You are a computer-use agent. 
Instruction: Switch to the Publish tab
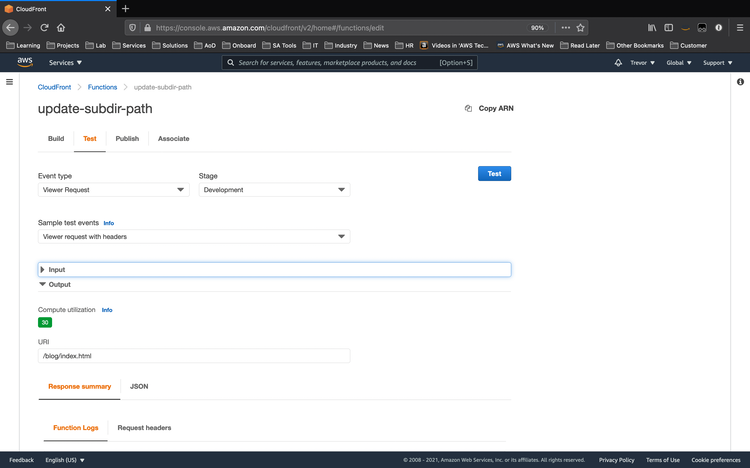tap(127, 138)
